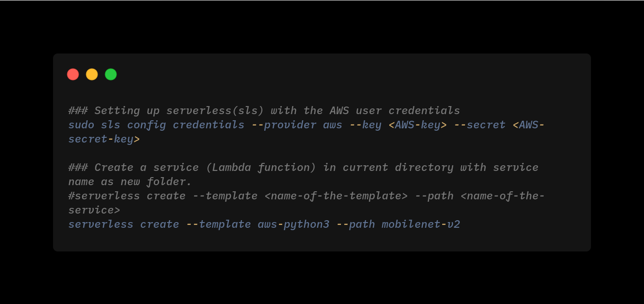
Task: Click the commented "#serverless" word
Action: click(104, 196)
